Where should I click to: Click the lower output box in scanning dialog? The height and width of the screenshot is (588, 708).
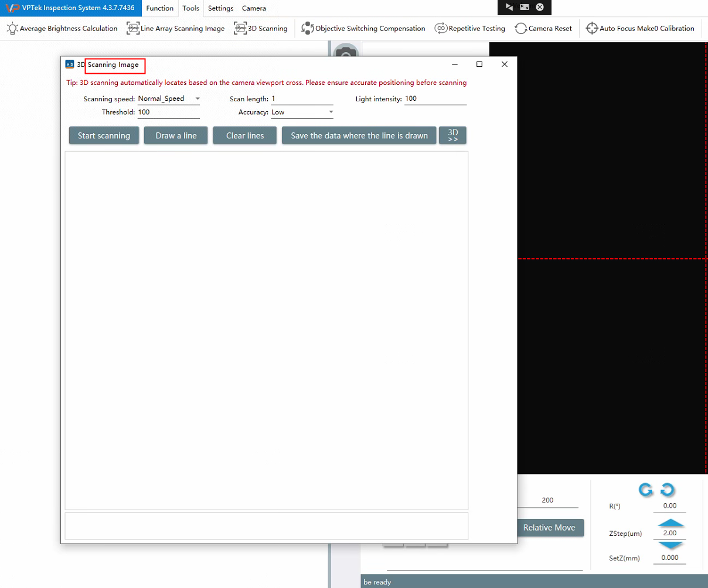coord(266,526)
